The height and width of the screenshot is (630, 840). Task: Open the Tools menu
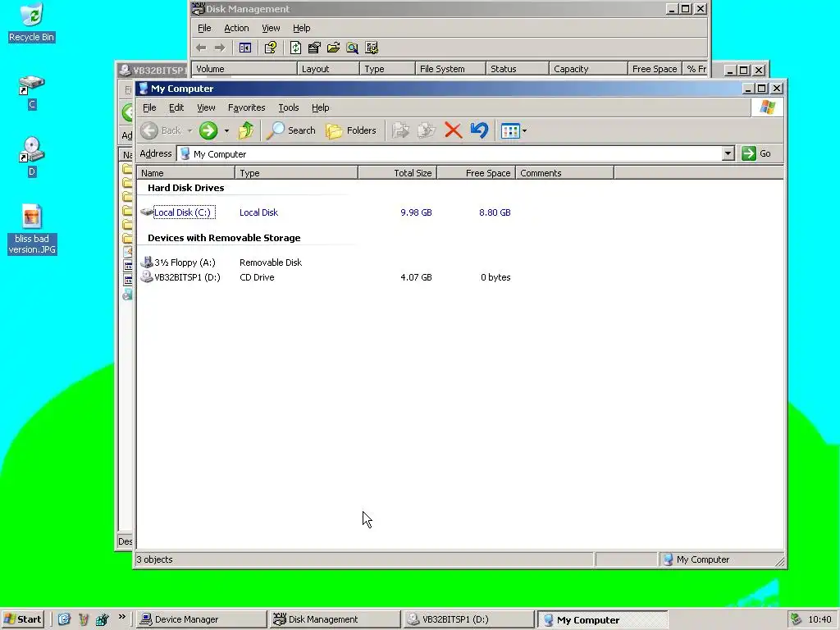click(x=288, y=107)
